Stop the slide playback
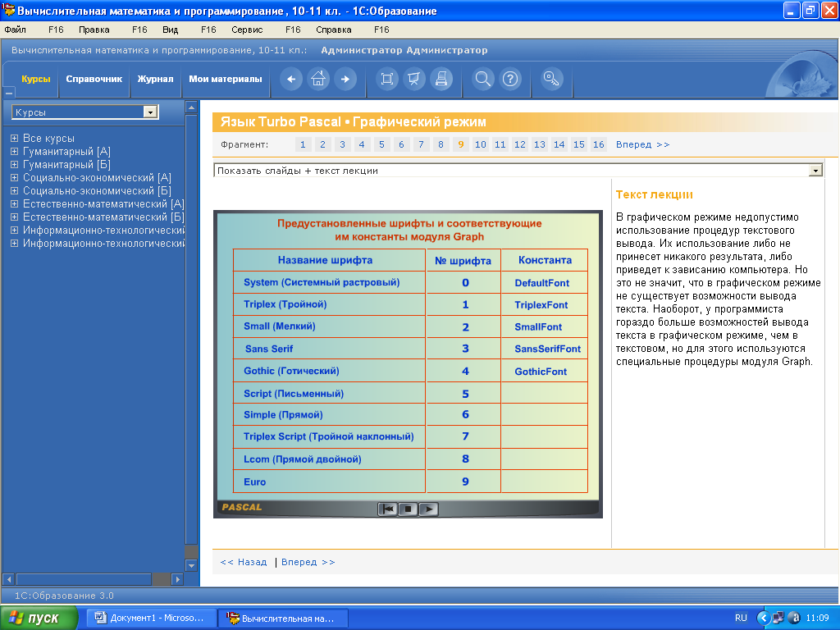 (x=408, y=509)
